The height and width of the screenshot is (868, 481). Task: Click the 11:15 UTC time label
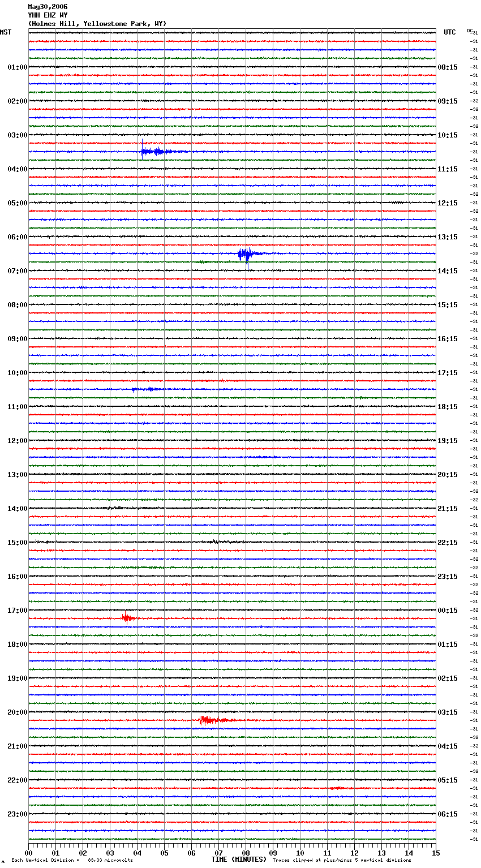point(448,169)
